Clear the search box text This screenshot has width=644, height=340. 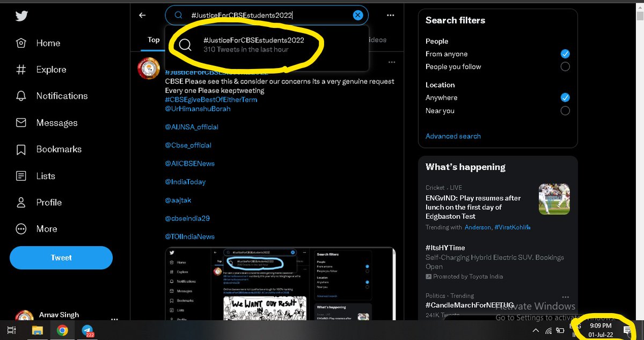pos(358,16)
